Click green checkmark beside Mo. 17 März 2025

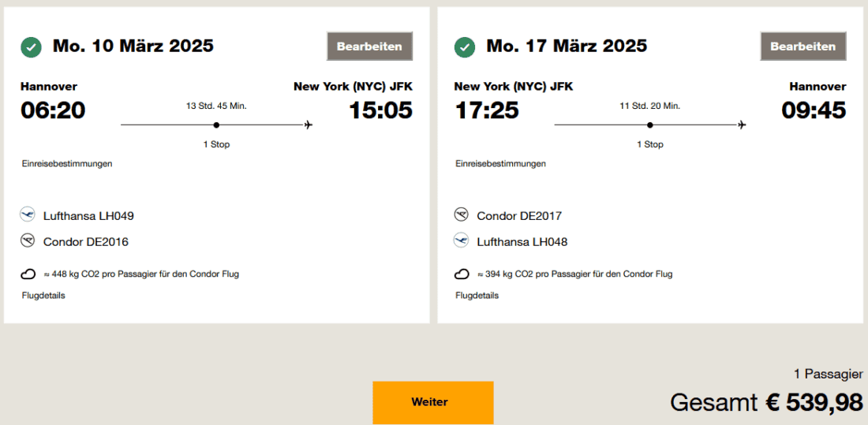(x=465, y=47)
